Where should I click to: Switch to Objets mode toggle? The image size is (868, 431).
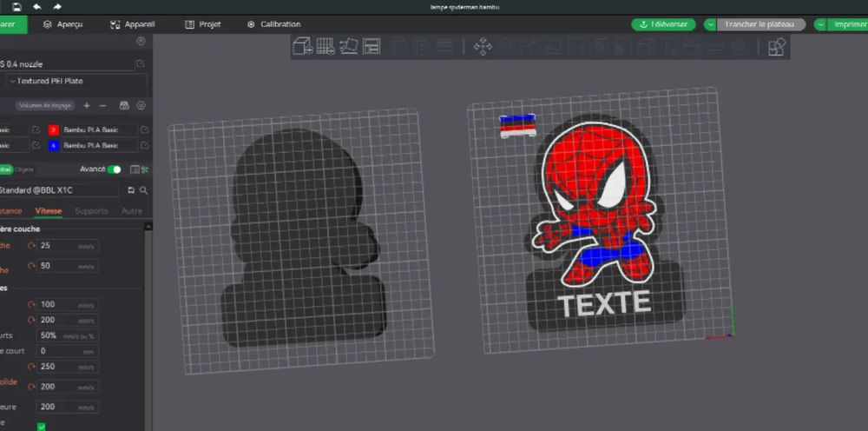[24, 169]
